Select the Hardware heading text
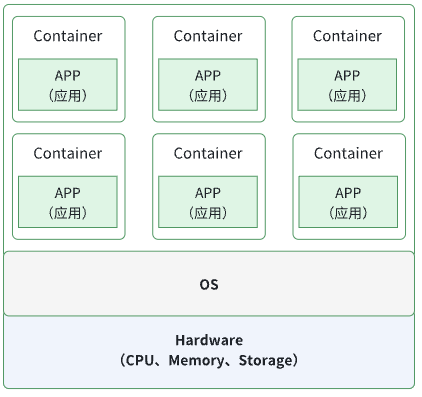 (x=209, y=340)
